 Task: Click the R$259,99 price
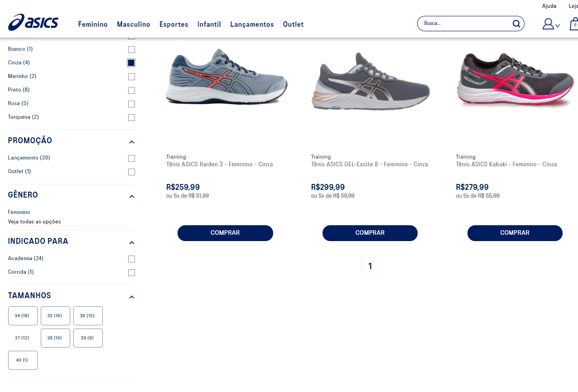[x=183, y=187]
